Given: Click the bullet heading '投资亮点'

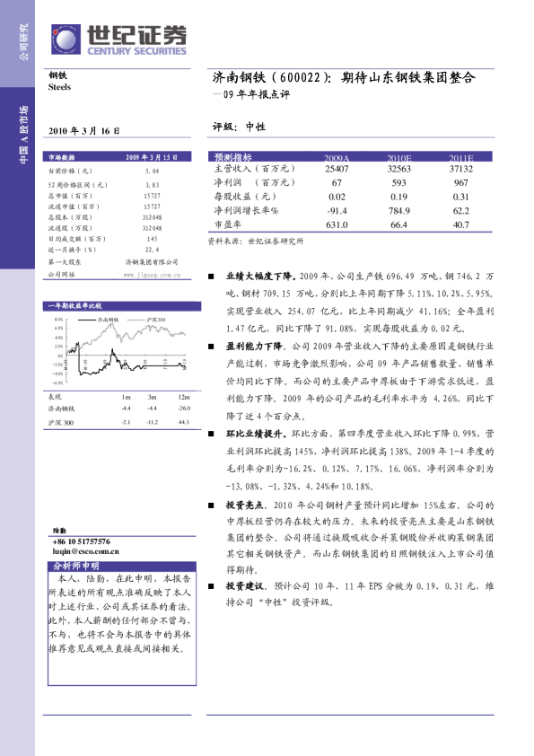Looking at the screenshot, I should (245, 505).
